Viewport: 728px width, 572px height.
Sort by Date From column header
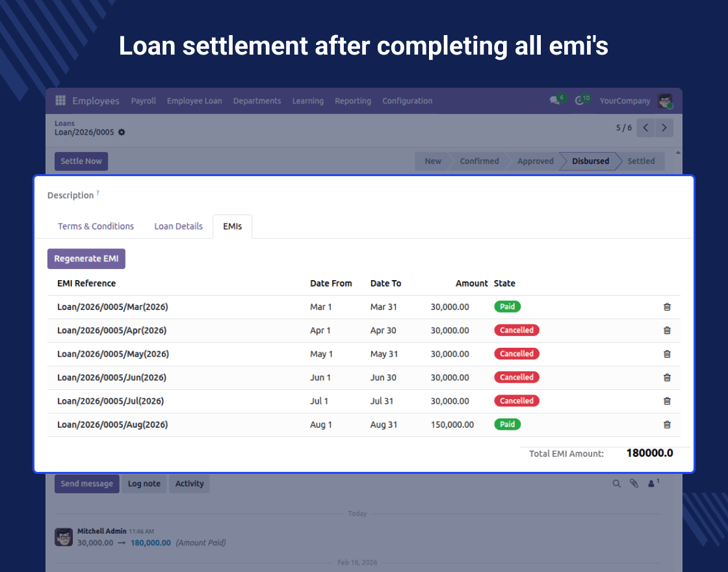click(331, 283)
